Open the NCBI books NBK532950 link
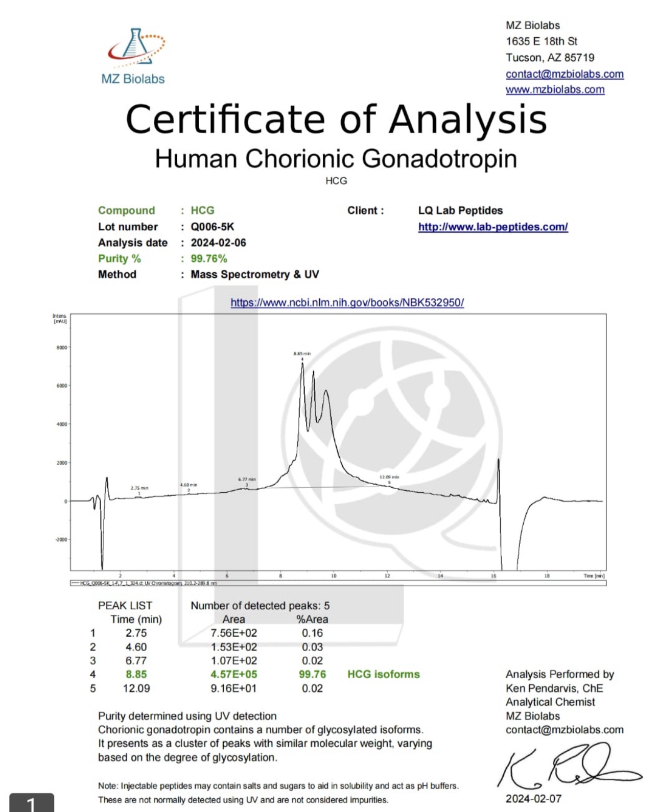Image resolution: width=659 pixels, height=812 pixels. 347,302
